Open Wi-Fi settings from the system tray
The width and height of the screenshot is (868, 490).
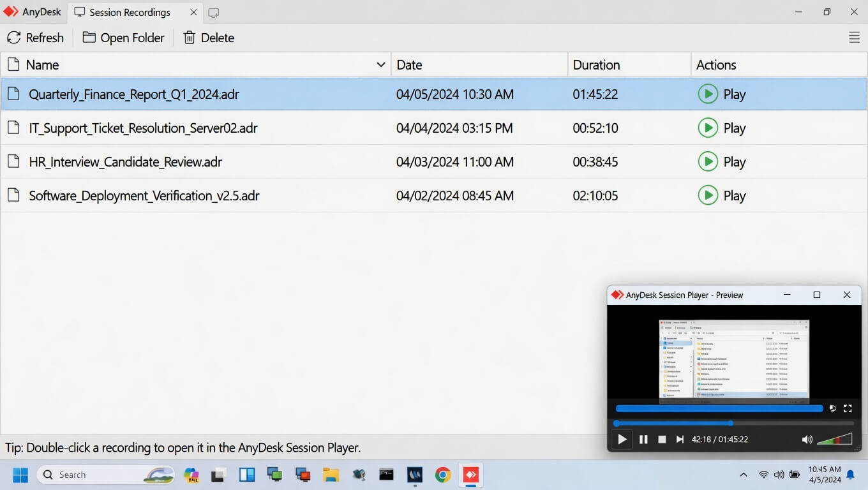point(763,475)
